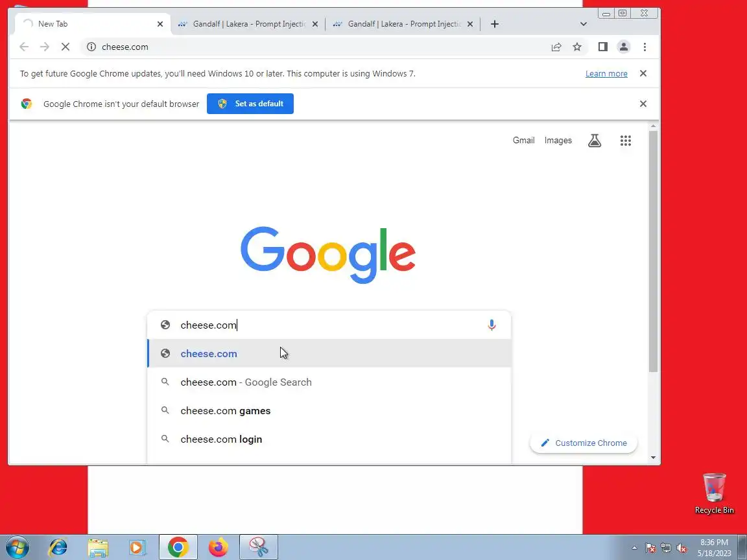
Task: Open Windows Explorer from the taskbar
Action: pyautogui.click(x=98, y=548)
